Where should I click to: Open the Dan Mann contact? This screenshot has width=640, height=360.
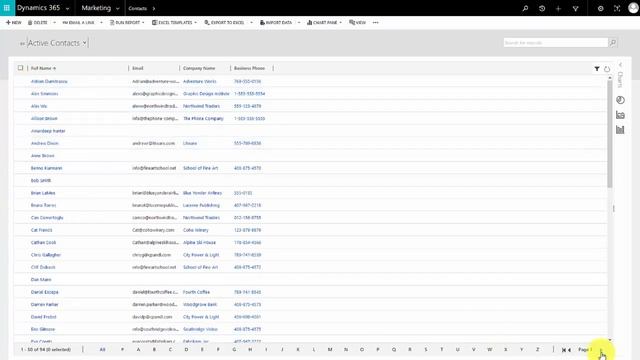tap(41, 280)
